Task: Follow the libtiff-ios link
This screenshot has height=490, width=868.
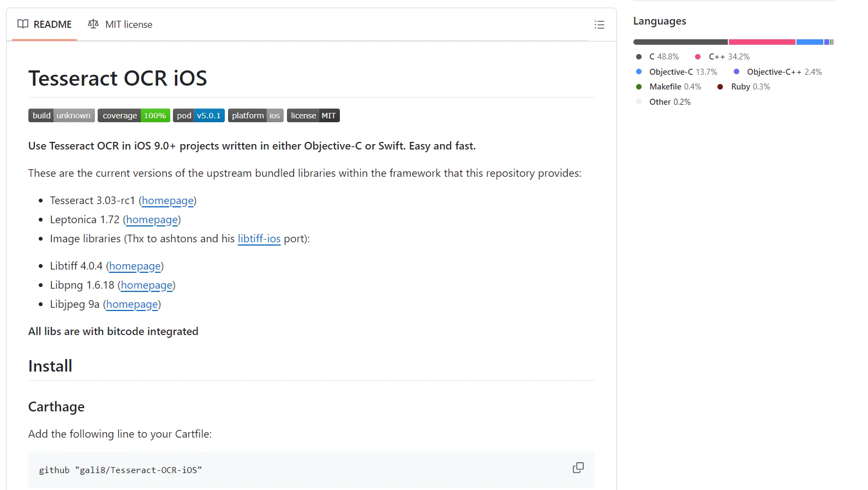Action: click(259, 239)
